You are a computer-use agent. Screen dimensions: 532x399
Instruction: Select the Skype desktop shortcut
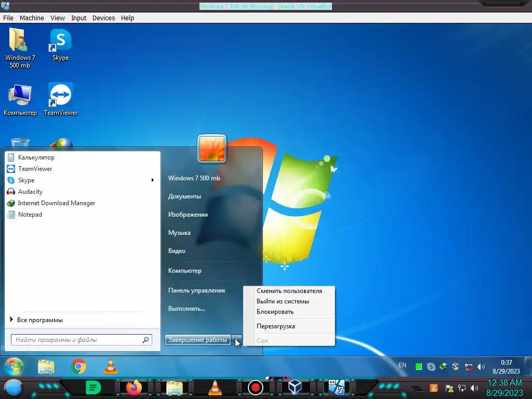point(60,45)
